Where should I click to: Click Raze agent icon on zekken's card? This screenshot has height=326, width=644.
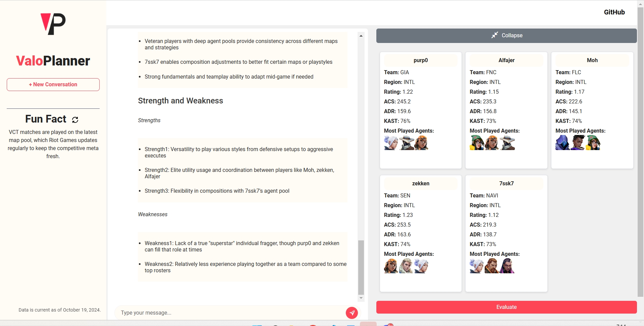pos(391,266)
